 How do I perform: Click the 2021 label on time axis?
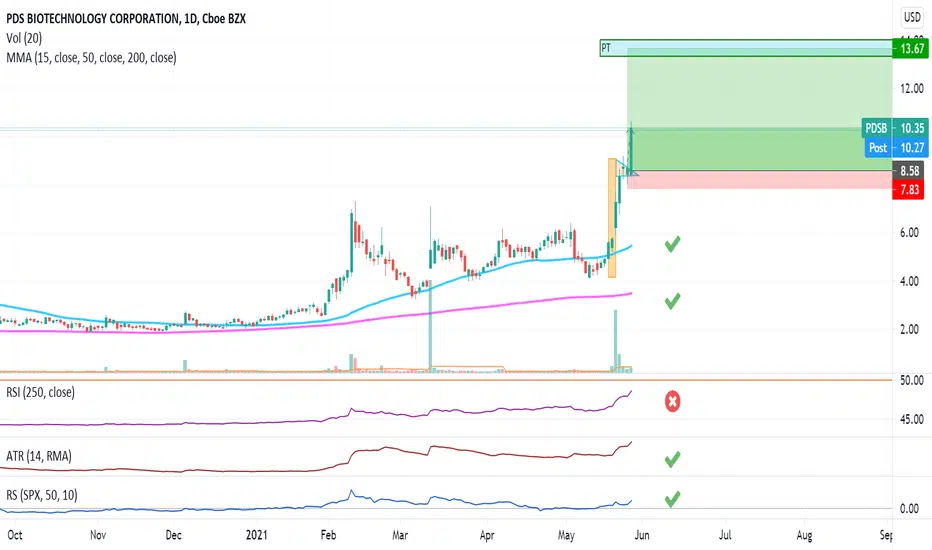[257, 535]
